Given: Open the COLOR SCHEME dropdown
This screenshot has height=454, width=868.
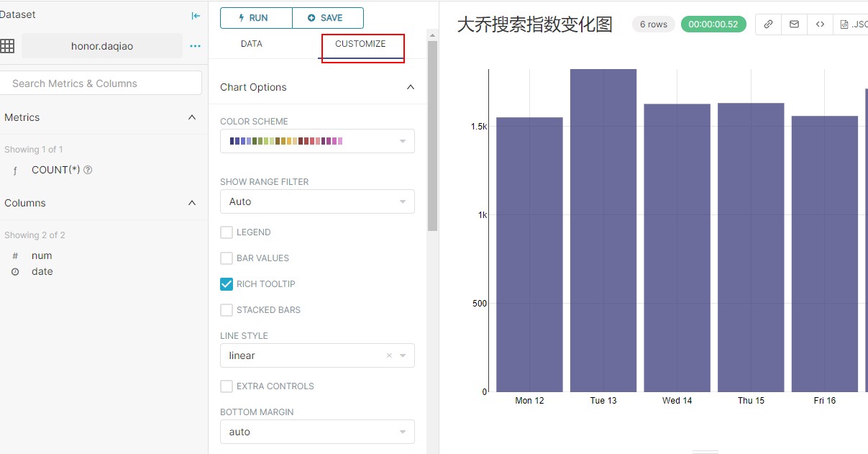Looking at the screenshot, I should pos(317,141).
